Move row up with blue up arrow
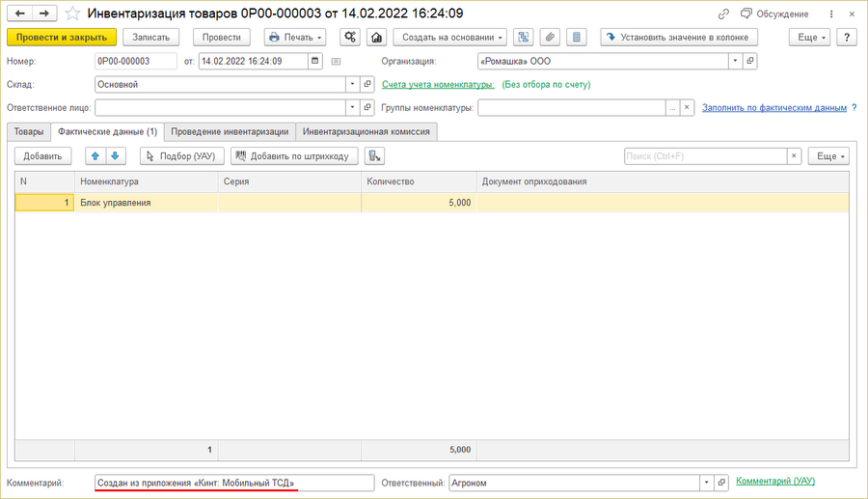Screen dimensions: 868x499 [95, 156]
